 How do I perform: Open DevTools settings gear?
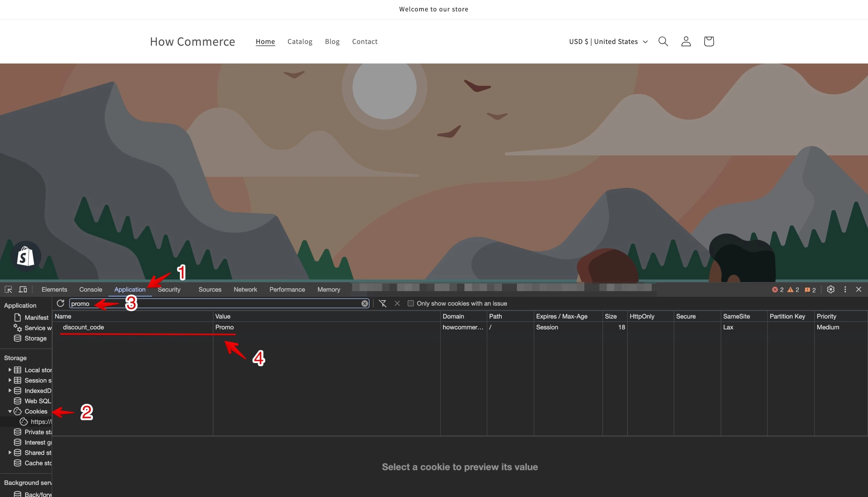click(x=830, y=289)
